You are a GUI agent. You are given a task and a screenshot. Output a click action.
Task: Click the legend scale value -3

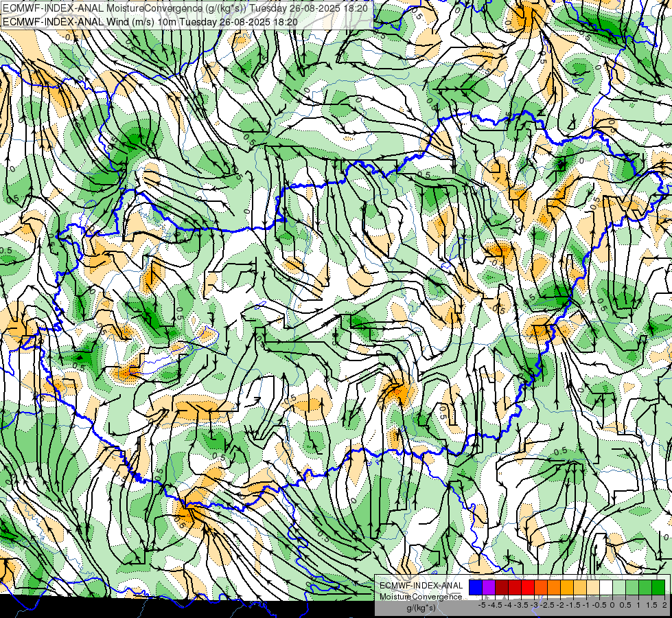[x=535, y=605]
